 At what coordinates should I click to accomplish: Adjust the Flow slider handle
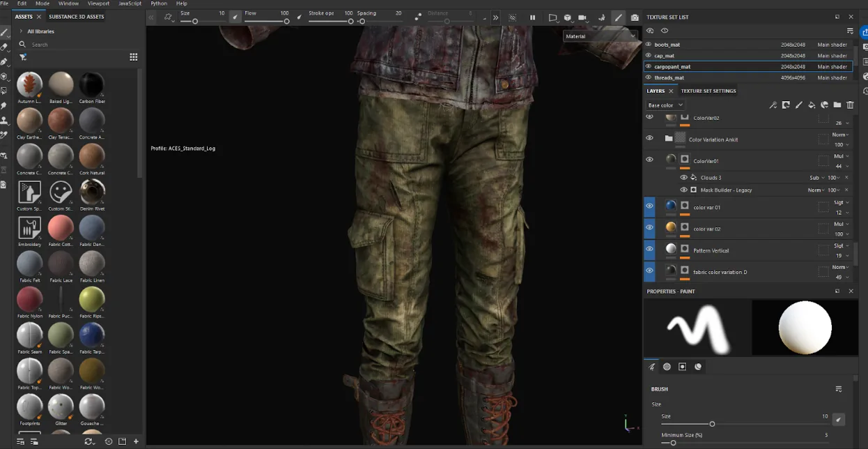[x=286, y=22]
